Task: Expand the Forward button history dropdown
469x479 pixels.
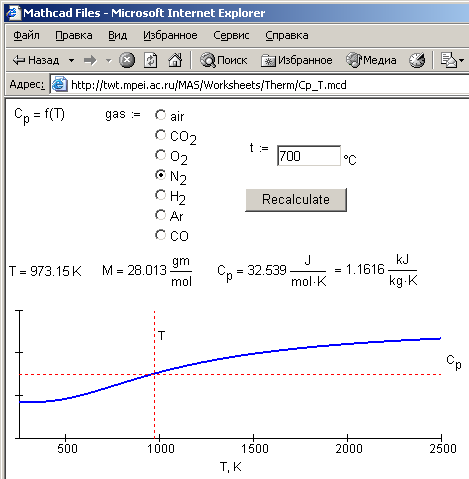Action: (108, 61)
